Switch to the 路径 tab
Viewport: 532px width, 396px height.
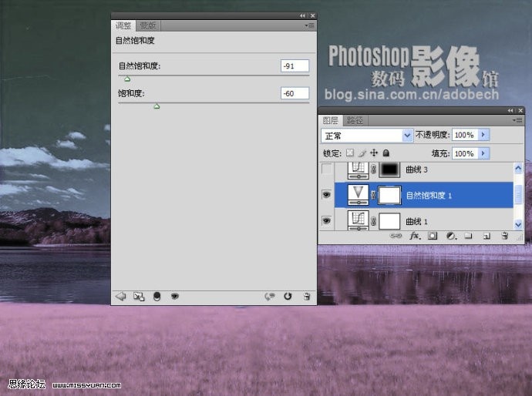(355, 120)
